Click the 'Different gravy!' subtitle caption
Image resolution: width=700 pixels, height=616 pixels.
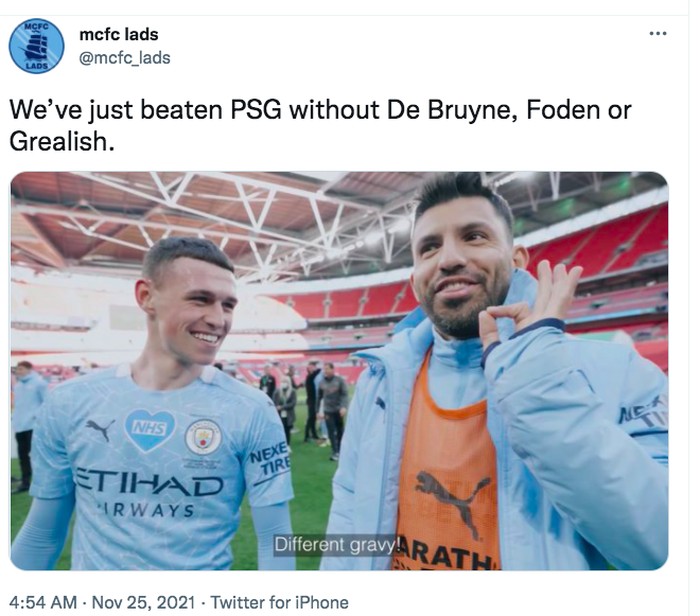coord(335,545)
